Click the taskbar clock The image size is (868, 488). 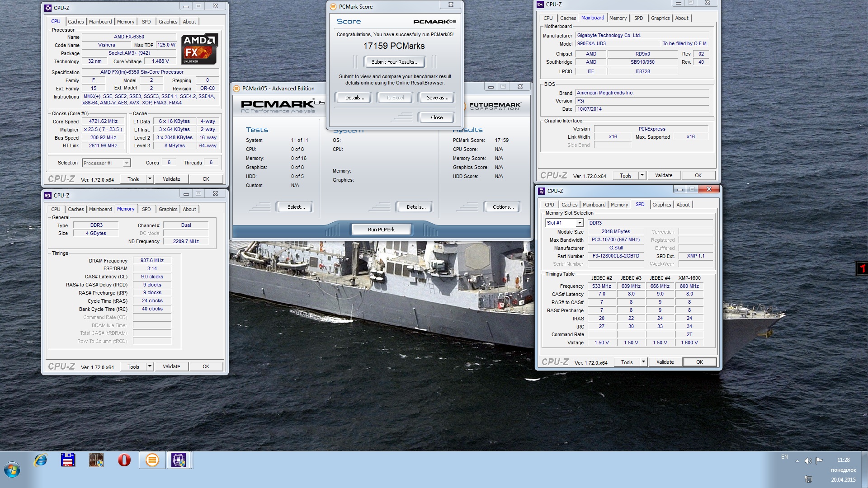[x=843, y=469]
